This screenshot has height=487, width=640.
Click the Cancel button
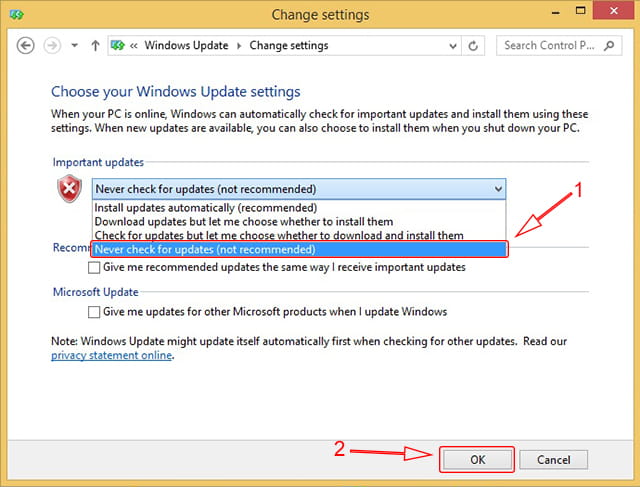(x=553, y=460)
